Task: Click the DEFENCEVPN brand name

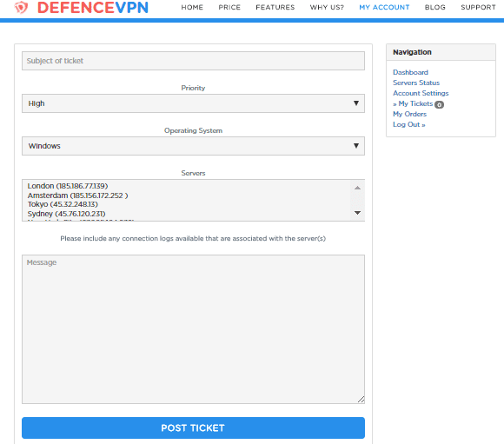Action: click(93, 8)
